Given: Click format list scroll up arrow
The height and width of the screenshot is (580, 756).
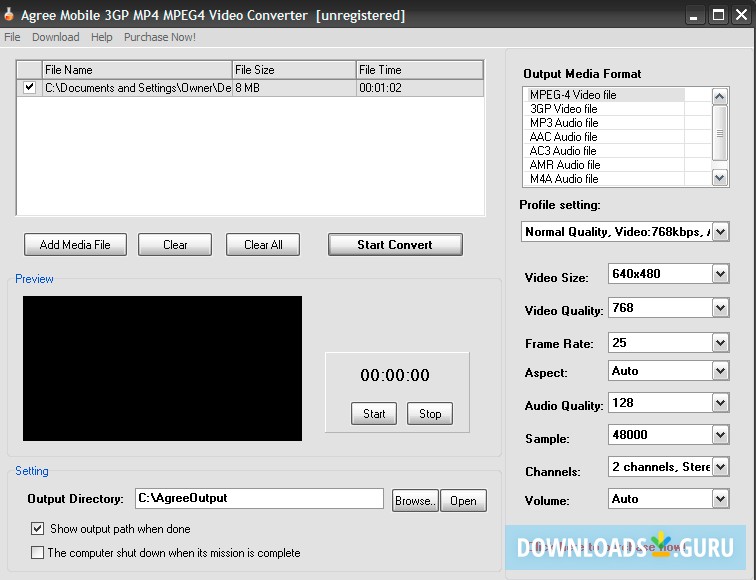Looking at the screenshot, I should pyautogui.click(x=719, y=96).
